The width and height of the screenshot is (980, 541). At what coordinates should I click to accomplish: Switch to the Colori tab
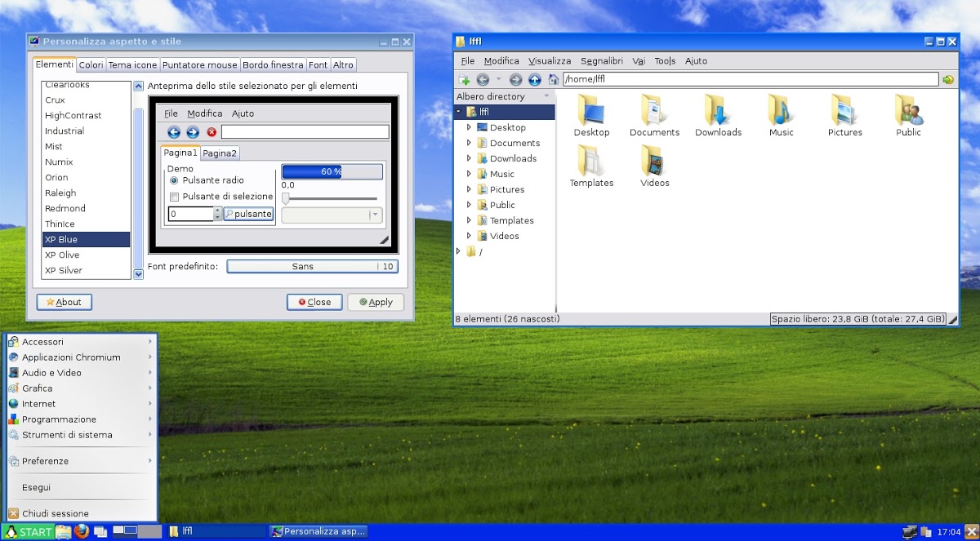(91, 64)
